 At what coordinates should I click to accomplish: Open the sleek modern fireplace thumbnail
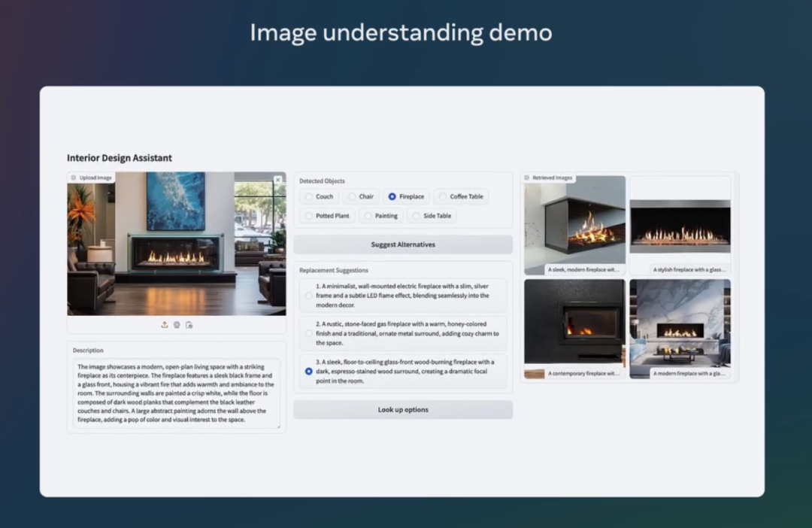(x=574, y=226)
